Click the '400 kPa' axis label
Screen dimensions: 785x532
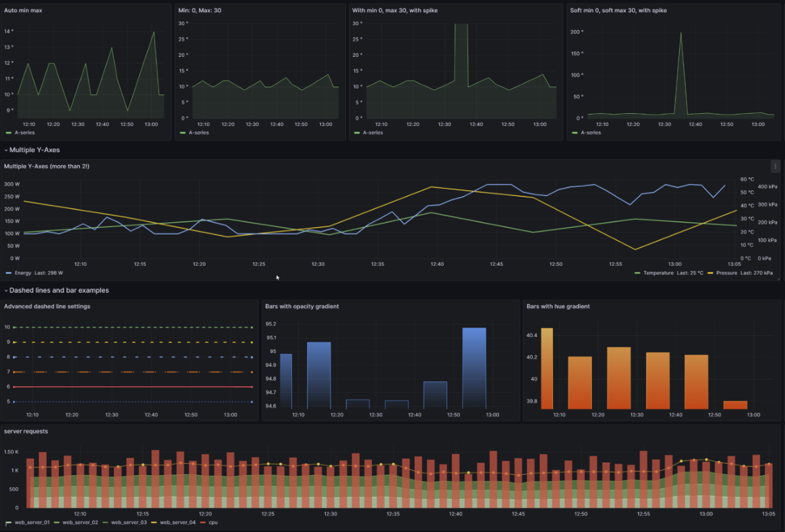pyautogui.click(x=766, y=186)
